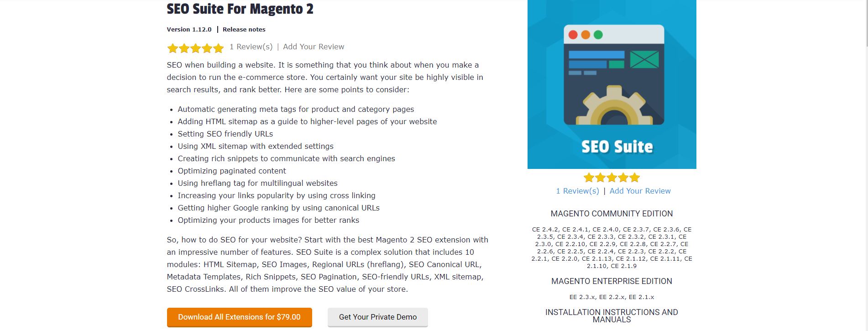Click the Version 1.12.0 label
The width and height of the screenshot is (868, 331).
point(189,29)
